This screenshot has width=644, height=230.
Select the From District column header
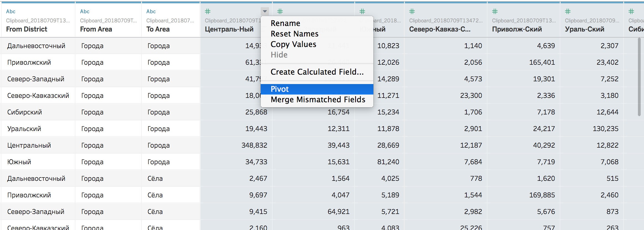27,29
